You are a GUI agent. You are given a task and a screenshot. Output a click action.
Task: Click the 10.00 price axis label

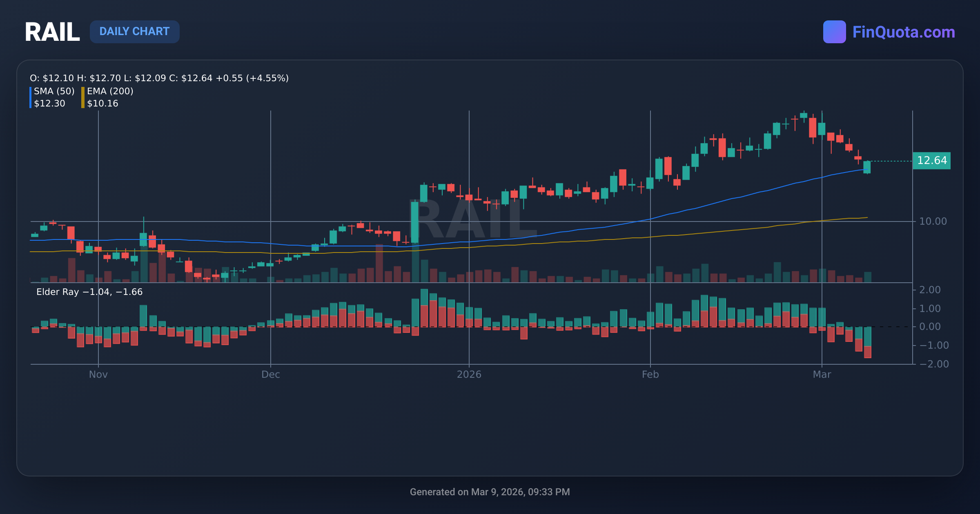pyautogui.click(x=933, y=222)
